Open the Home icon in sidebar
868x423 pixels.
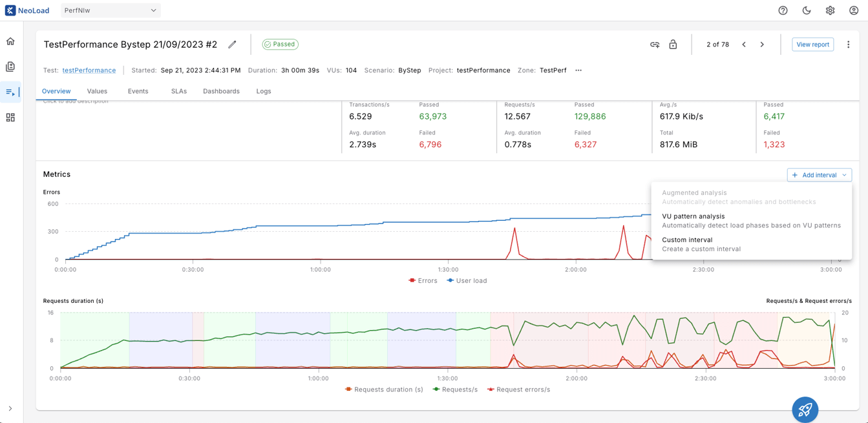coord(10,41)
